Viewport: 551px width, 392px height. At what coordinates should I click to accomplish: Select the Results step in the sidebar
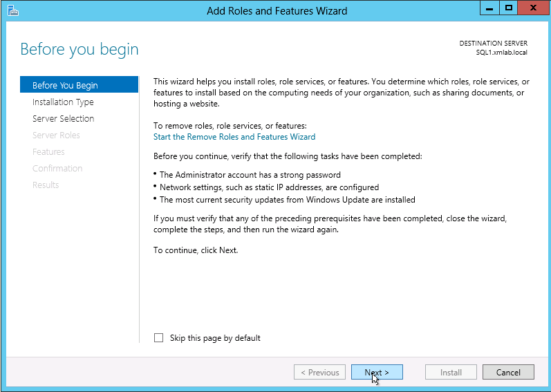pyautogui.click(x=46, y=185)
